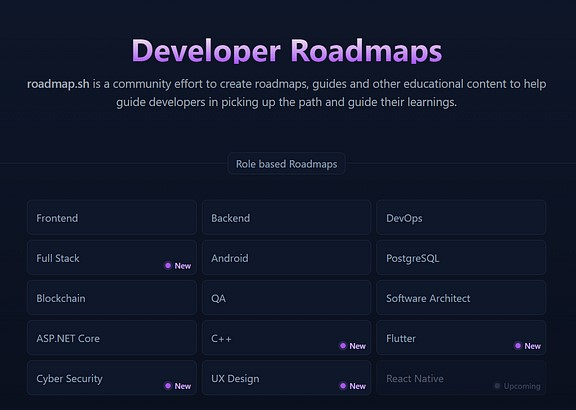The width and height of the screenshot is (576, 410).
Task: Open the Cyber Security roadmap card
Action: [112, 378]
